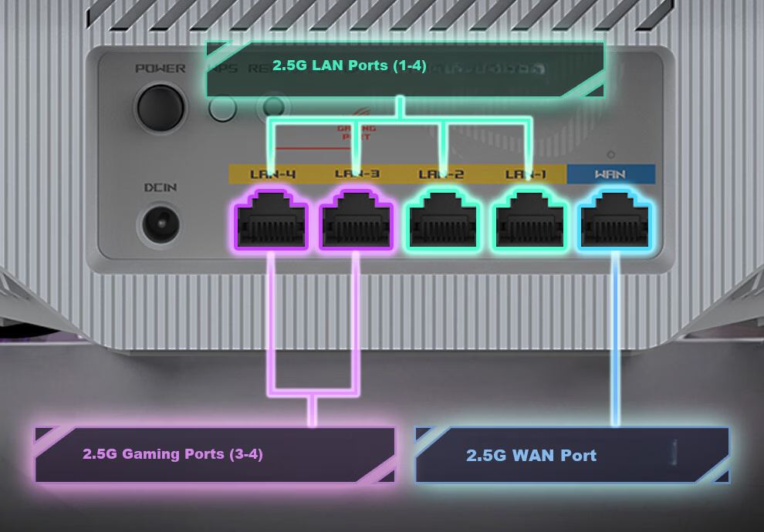The width and height of the screenshot is (764, 532).
Task: Click the "LAN-1" label on yellow strip
Action: click(x=526, y=174)
